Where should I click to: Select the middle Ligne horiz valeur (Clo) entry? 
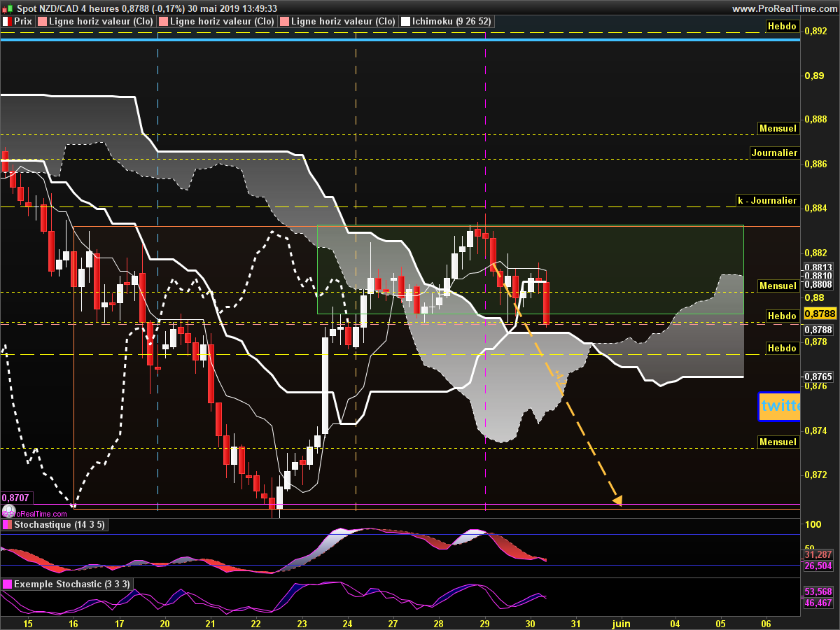(215, 22)
